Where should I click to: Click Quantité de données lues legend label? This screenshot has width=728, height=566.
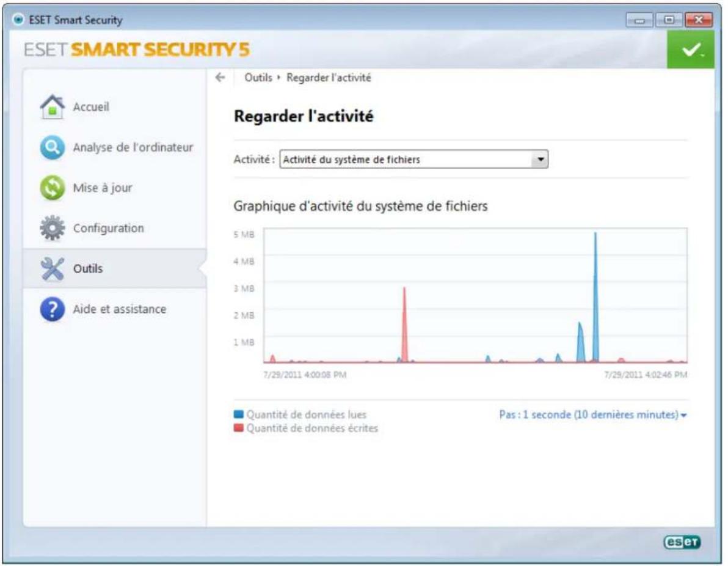(x=307, y=414)
